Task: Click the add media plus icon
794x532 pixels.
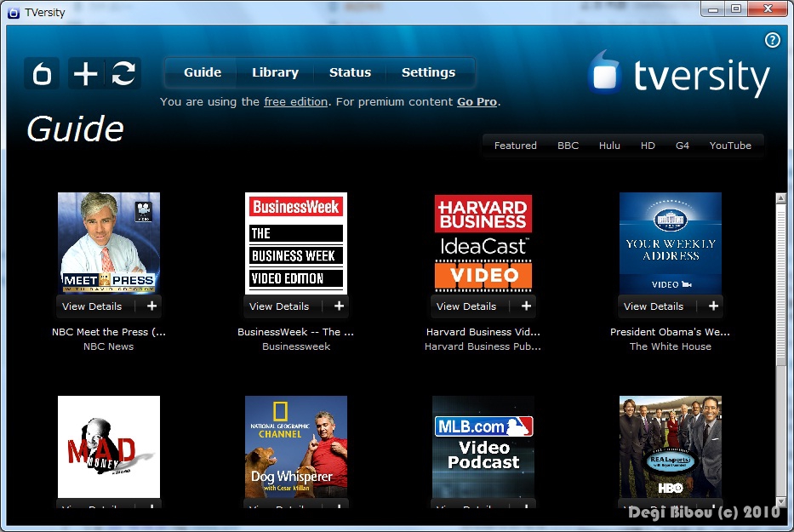Action: click(86, 73)
